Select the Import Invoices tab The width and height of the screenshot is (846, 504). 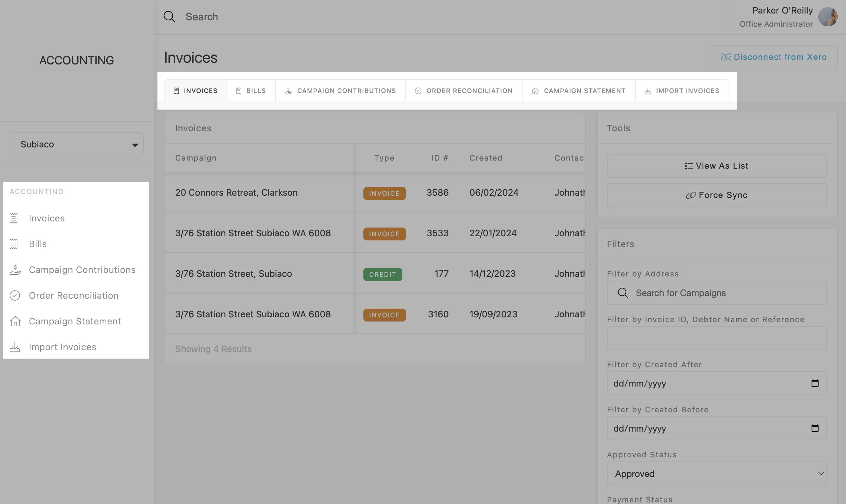(682, 91)
